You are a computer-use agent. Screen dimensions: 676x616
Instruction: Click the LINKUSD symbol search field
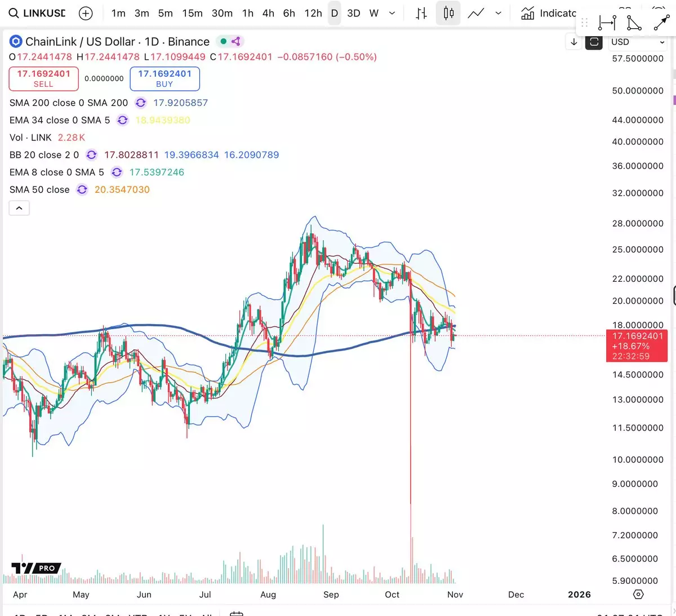(38, 14)
